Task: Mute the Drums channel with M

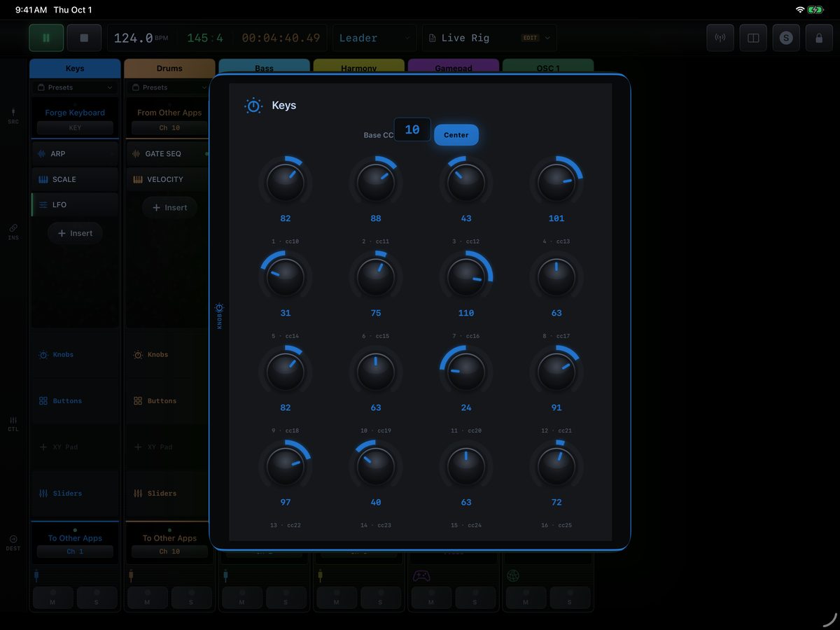Action: click(147, 598)
